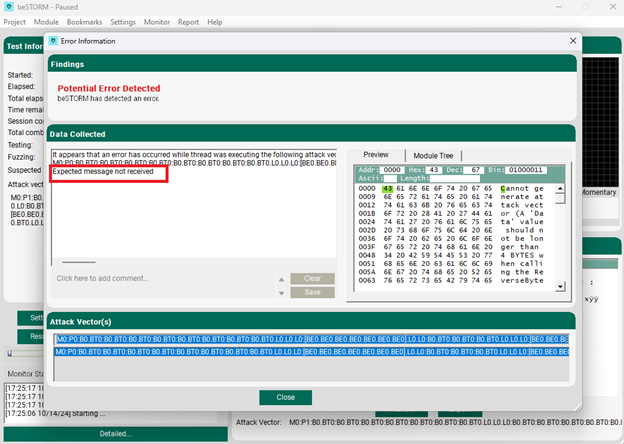
Task: Close the Error Information dialog with X
Action: [573, 41]
